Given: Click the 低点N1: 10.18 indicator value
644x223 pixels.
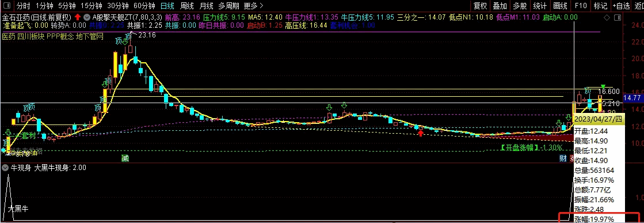Looking at the screenshot, I should click(x=471, y=18).
